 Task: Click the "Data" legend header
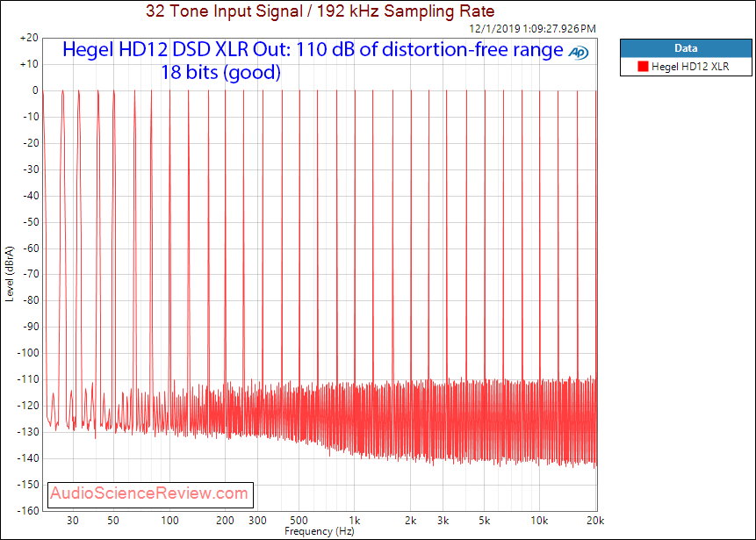tap(686, 48)
